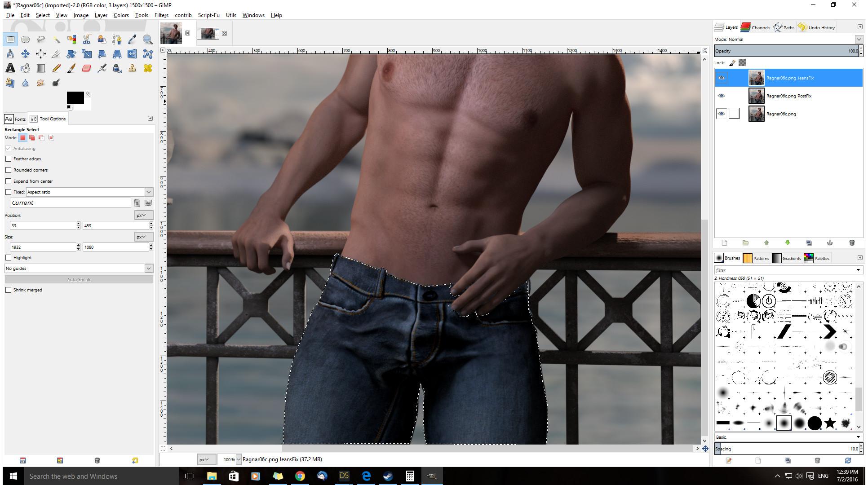Pick the Text tool
Viewport: 868px width, 485px height.
click(10, 68)
